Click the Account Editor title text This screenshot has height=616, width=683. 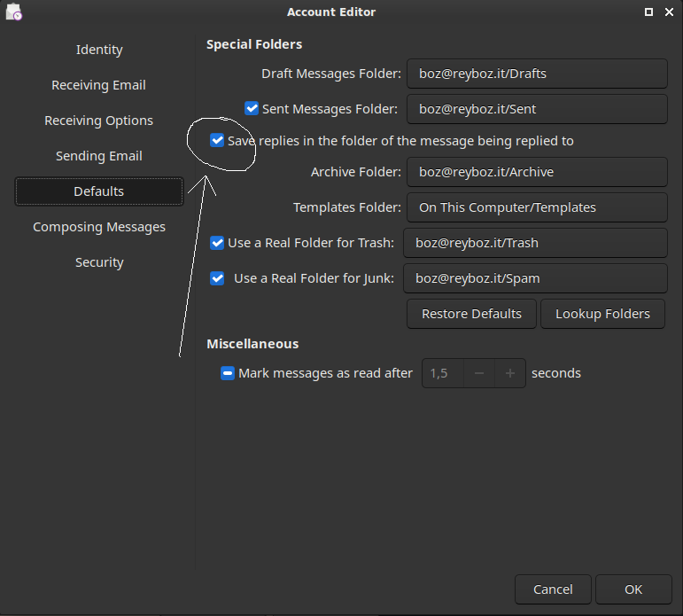331,12
